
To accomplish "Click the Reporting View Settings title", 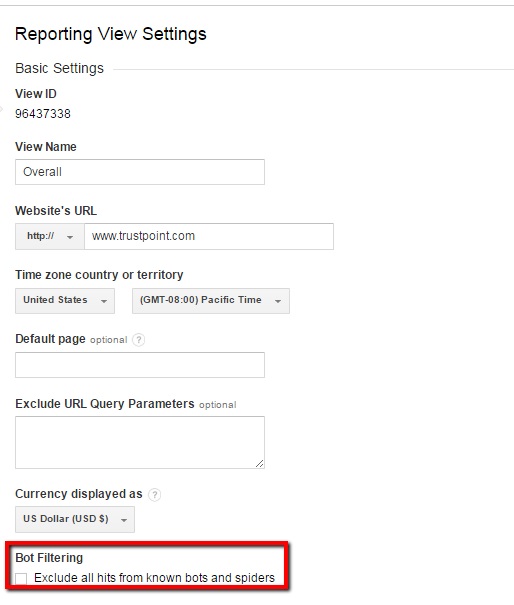I will pos(111,34).
